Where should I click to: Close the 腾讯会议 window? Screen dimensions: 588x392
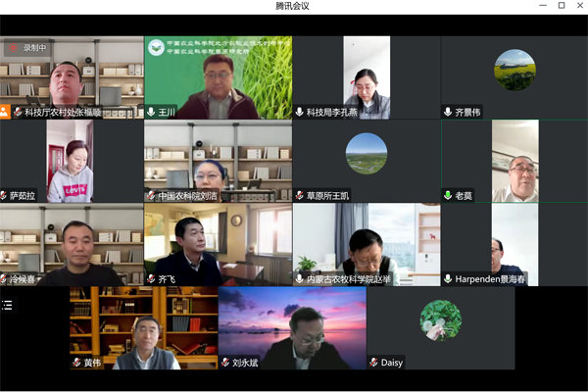(580, 5)
